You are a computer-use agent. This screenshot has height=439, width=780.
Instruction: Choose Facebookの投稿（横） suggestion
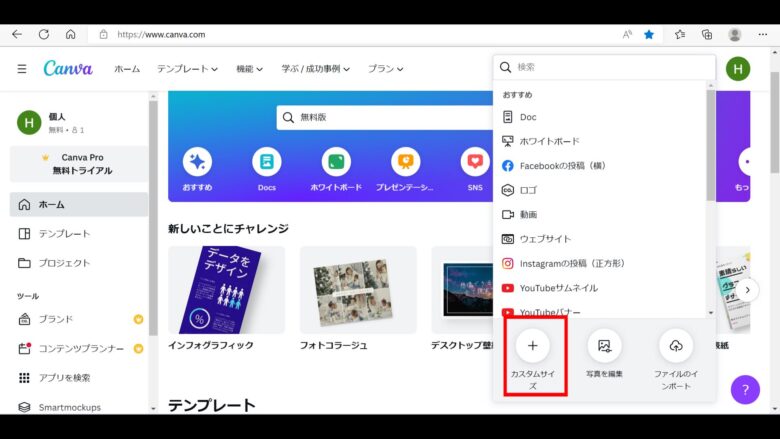click(x=599, y=166)
